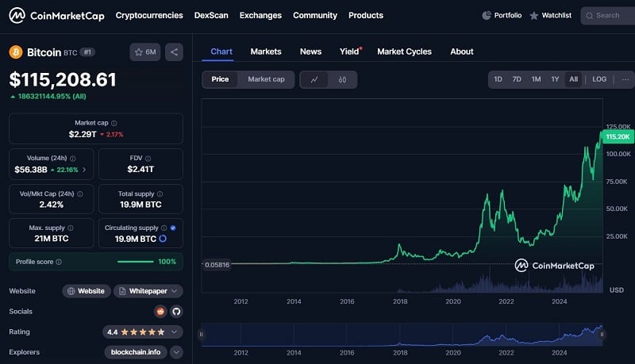Expand the Explorers chevron dropdown
Image resolution: width=635 pixels, height=364 pixels.
(x=176, y=352)
